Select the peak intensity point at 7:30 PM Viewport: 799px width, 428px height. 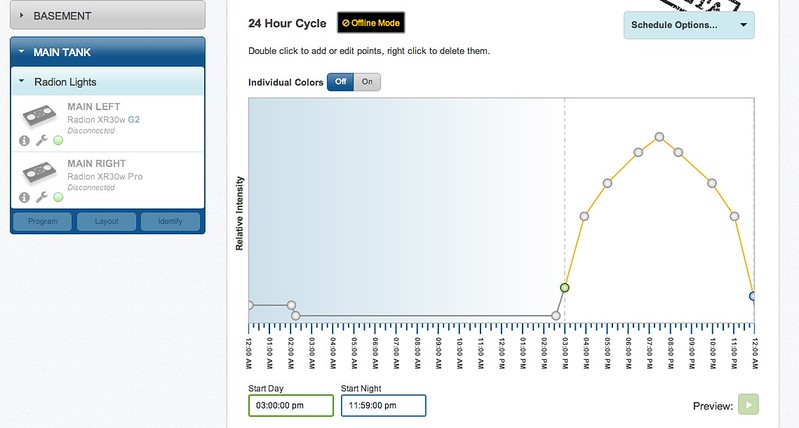pyautogui.click(x=659, y=136)
